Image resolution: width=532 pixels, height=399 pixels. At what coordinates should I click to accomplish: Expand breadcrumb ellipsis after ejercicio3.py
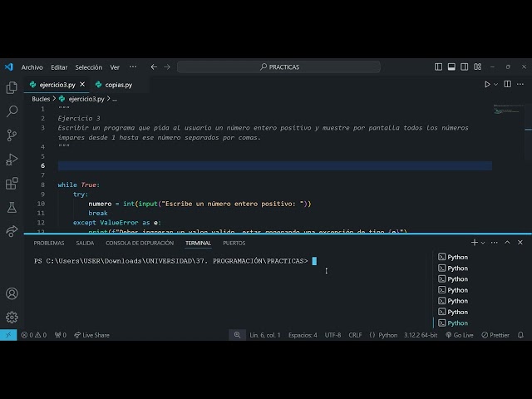tap(115, 99)
